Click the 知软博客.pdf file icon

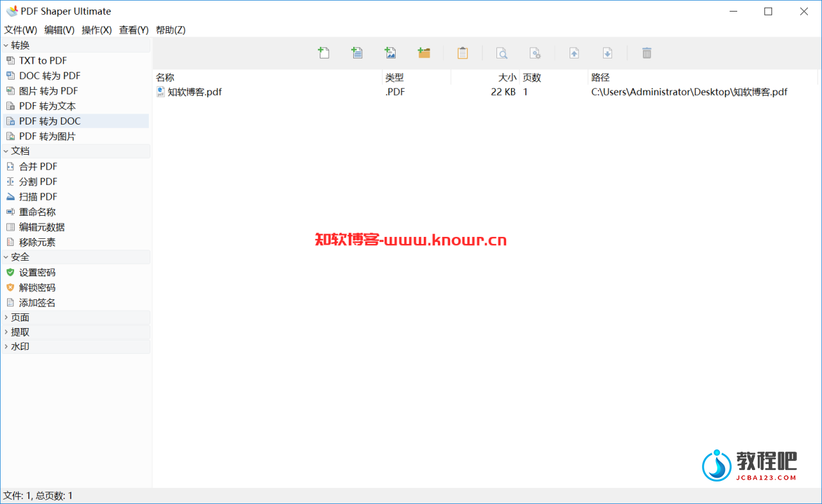(161, 92)
